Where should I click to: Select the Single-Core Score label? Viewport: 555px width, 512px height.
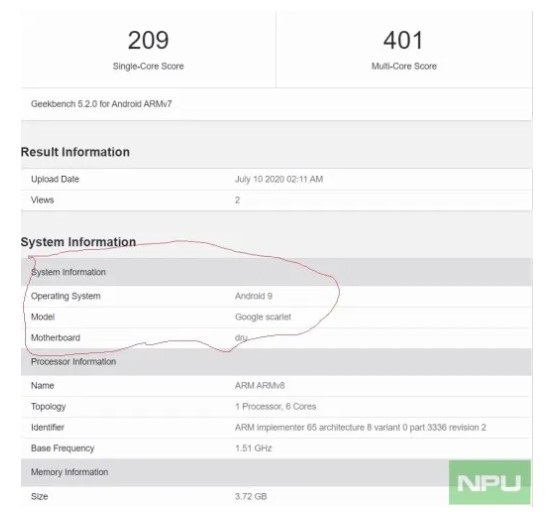148,66
